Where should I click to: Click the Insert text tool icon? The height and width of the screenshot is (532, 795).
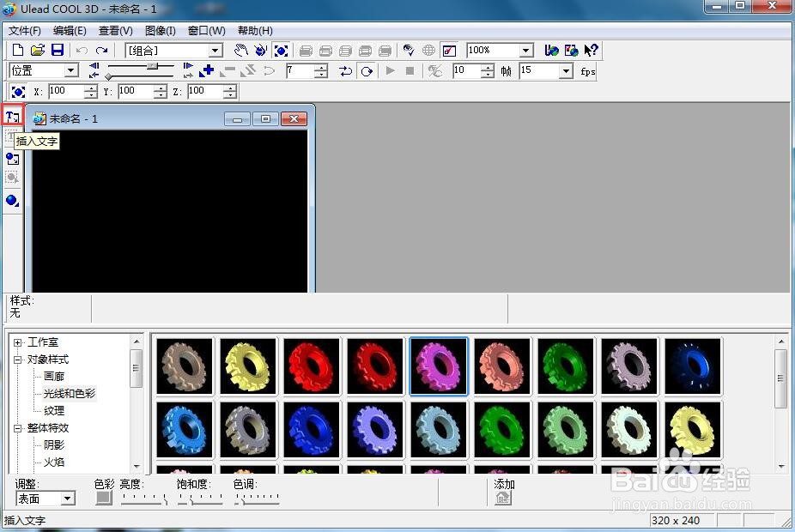tap(13, 117)
